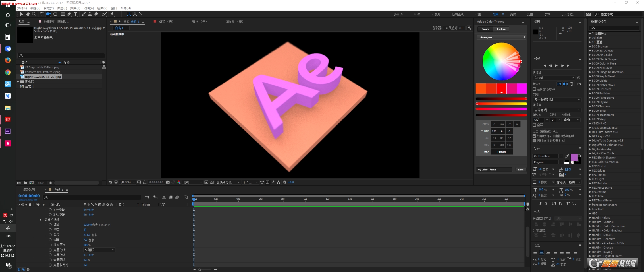Collapse the 摄像机选项 property group
Image resolution: width=644 pixels, height=272 pixels.
40,220
